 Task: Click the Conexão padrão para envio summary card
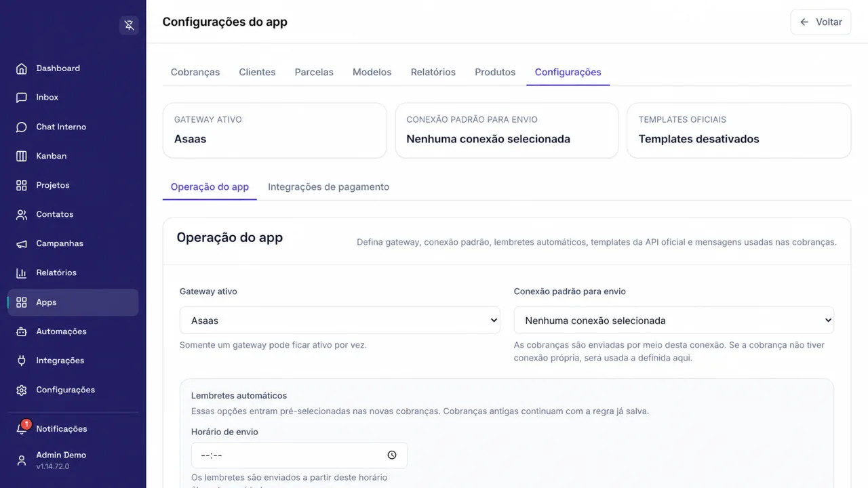coord(507,131)
